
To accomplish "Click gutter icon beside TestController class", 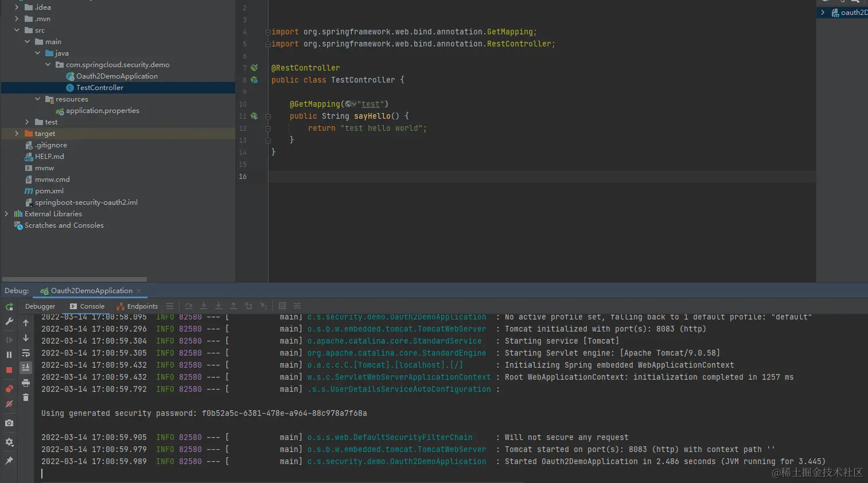I will click(254, 80).
